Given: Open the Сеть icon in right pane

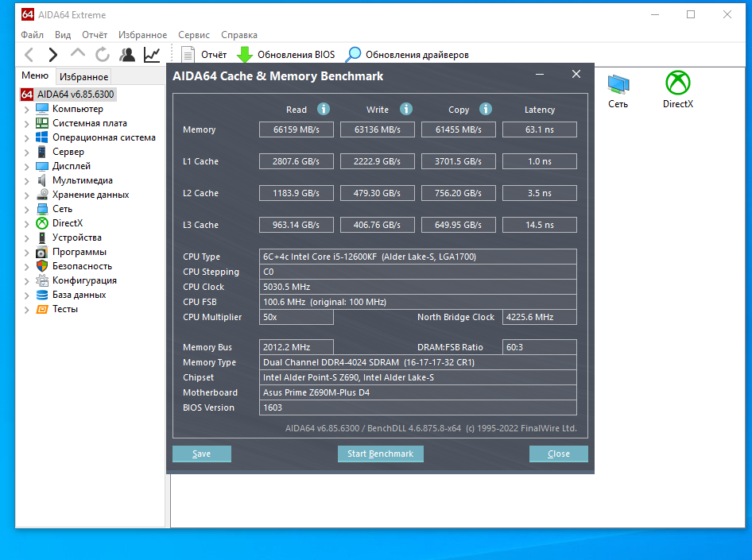Looking at the screenshot, I should tap(618, 91).
